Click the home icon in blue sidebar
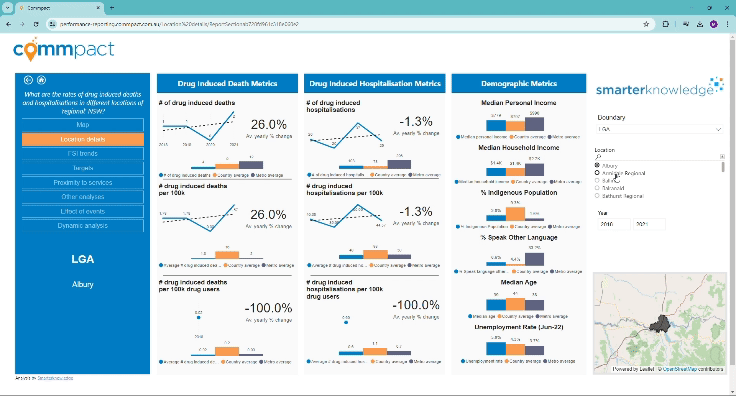The width and height of the screenshot is (736, 396). pyautogui.click(x=41, y=80)
